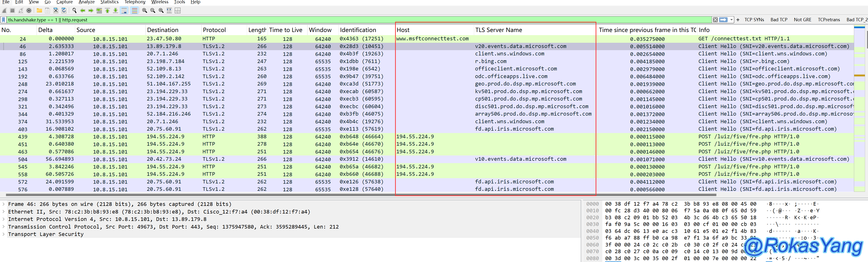
Task: Open the recent display filters dropdown
Action: (731, 20)
